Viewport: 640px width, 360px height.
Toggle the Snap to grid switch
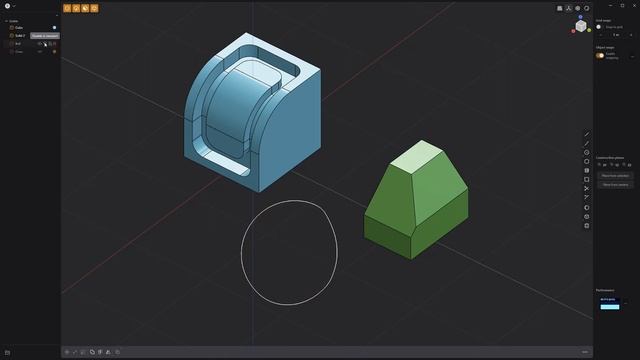[x=599, y=27]
